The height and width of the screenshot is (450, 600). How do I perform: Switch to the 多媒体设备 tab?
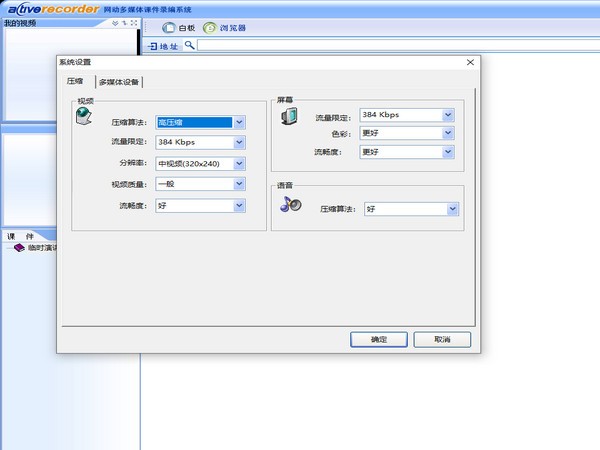pyautogui.click(x=119, y=82)
